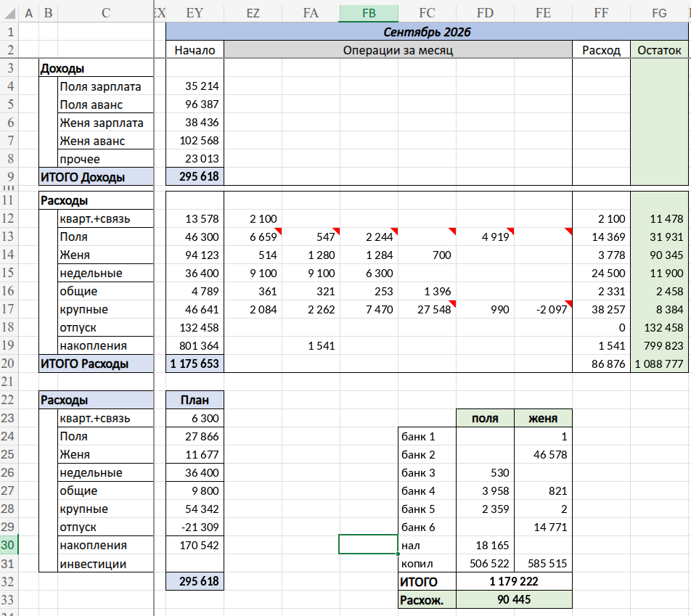Select column FG header

659,13
